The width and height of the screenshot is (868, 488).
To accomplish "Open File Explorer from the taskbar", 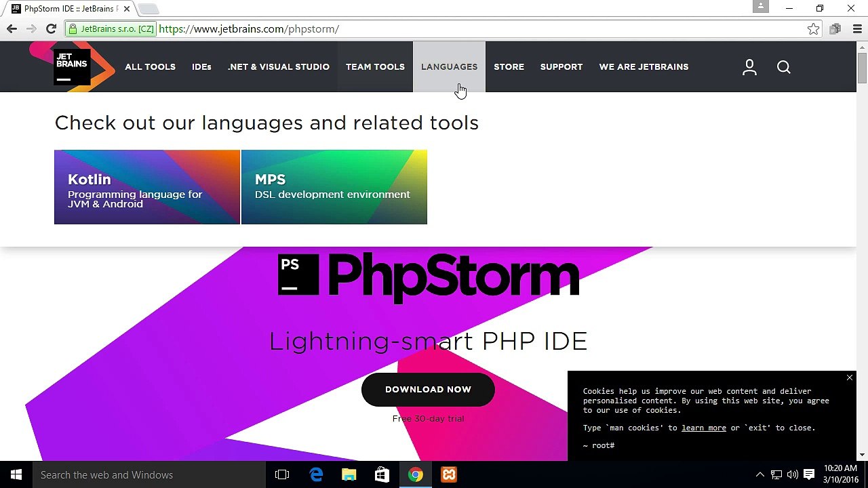I will [349, 475].
